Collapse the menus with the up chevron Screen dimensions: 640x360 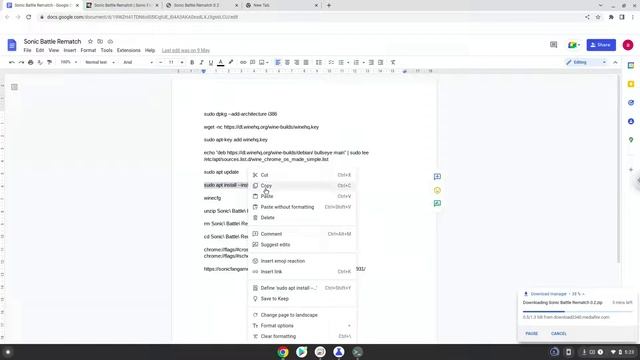[x=615, y=62]
